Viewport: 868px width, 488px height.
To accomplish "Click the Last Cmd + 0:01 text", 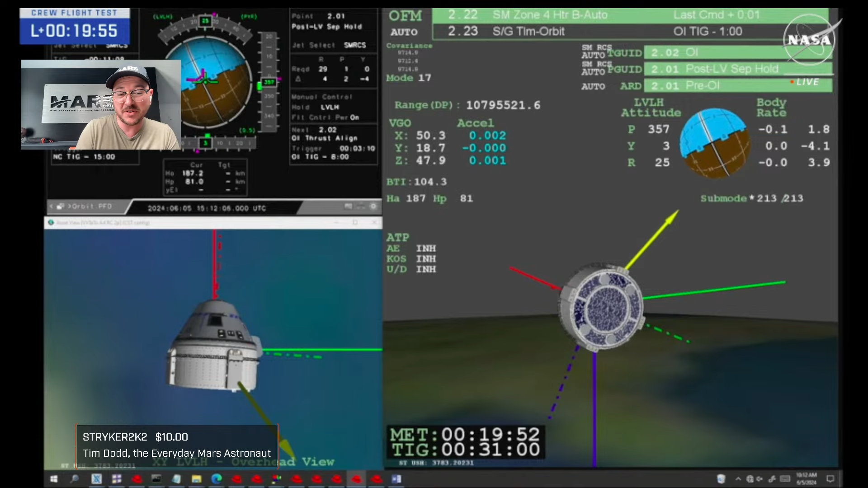I will pyautogui.click(x=717, y=15).
